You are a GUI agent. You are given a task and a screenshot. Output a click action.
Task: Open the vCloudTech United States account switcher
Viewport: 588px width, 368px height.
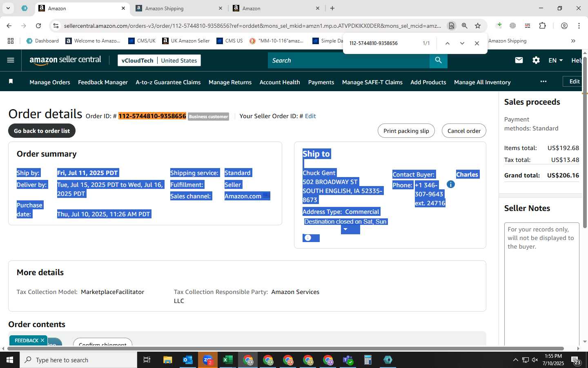click(x=159, y=60)
